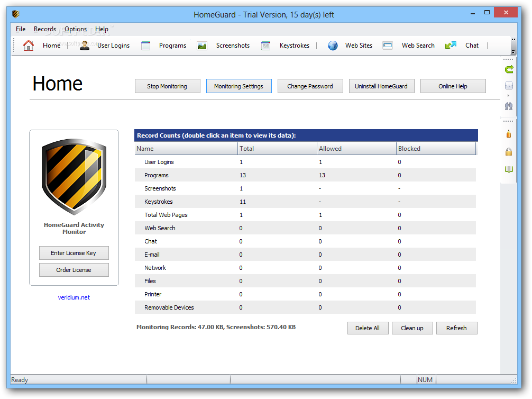The width and height of the screenshot is (532, 399).
Task: Open Programs toolbar label
Action: pos(173,46)
